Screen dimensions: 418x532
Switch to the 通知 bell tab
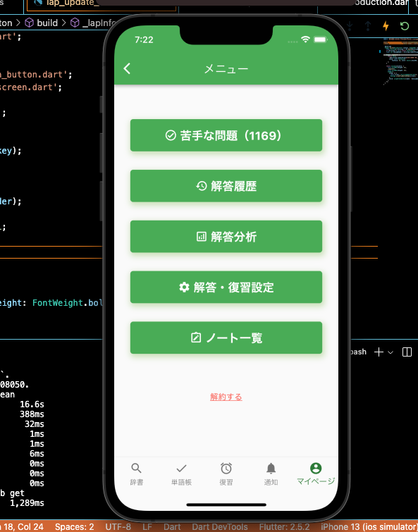tap(271, 474)
